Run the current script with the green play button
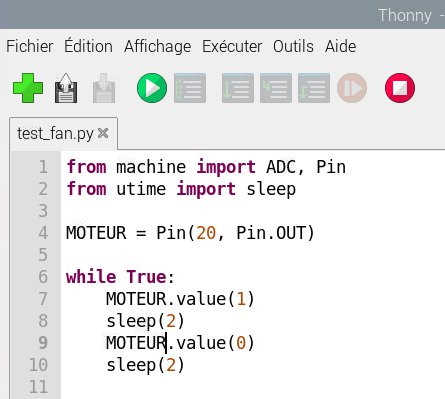This screenshot has width=445, height=399. (x=152, y=88)
